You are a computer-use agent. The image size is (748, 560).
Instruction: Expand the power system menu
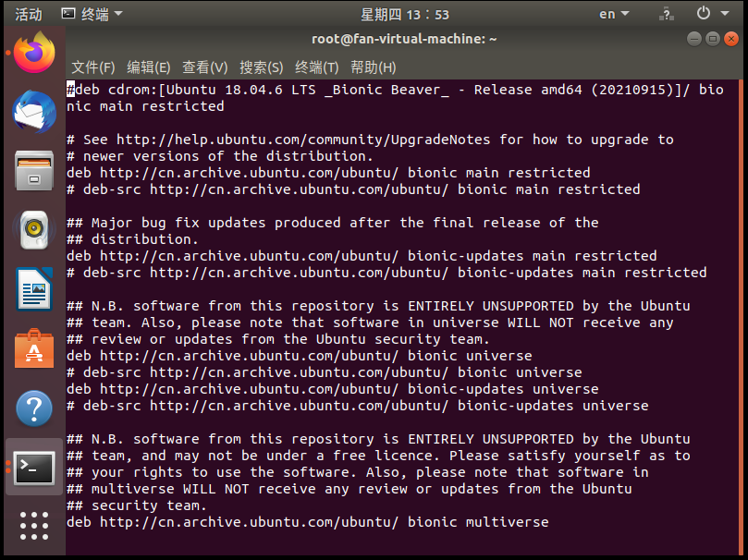(x=714, y=14)
